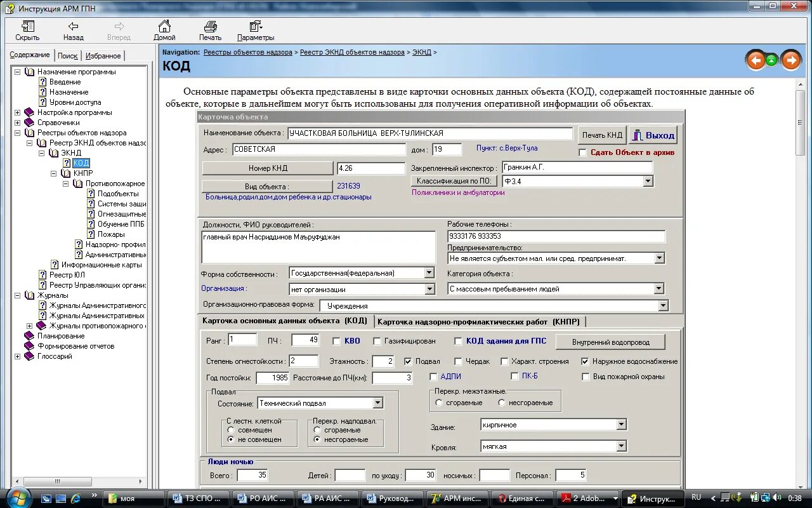Switch to the АРМ инс... taskbar button
The width and height of the screenshot is (812, 508).
point(457,498)
